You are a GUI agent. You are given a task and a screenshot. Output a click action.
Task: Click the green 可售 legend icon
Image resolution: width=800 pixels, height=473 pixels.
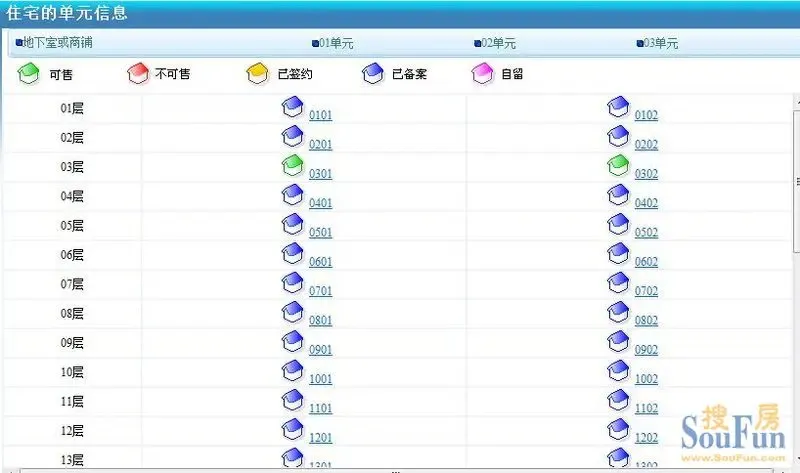point(28,73)
